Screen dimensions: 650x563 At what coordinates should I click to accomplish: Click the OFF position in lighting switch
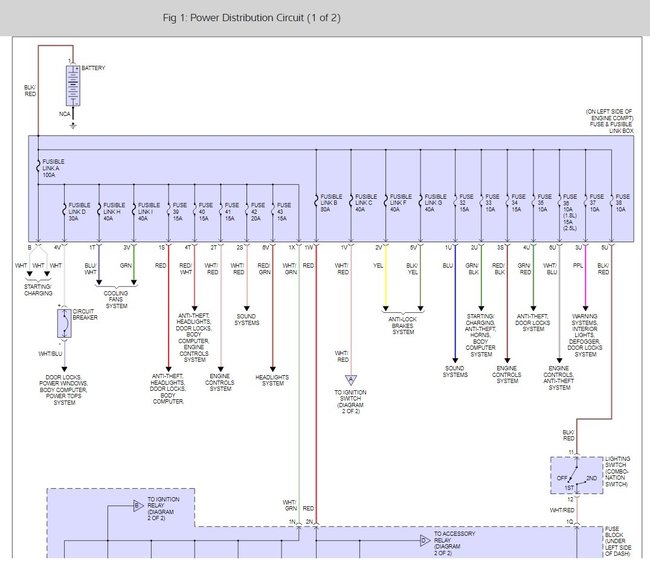pyautogui.click(x=562, y=478)
